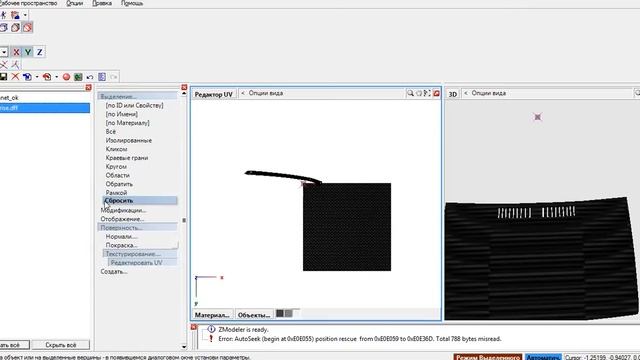This screenshot has width=640, height=360.
Task: Click the Объекты... button
Action: (x=254, y=315)
